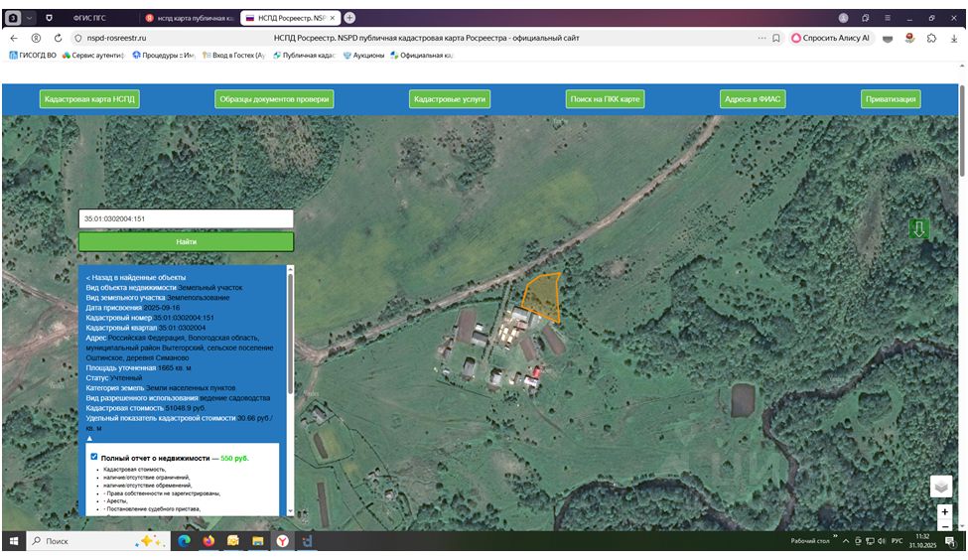Open the Процедуры bookmark
Image resolution: width=968 pixels, height=560 pixels.
pos(164,55)
